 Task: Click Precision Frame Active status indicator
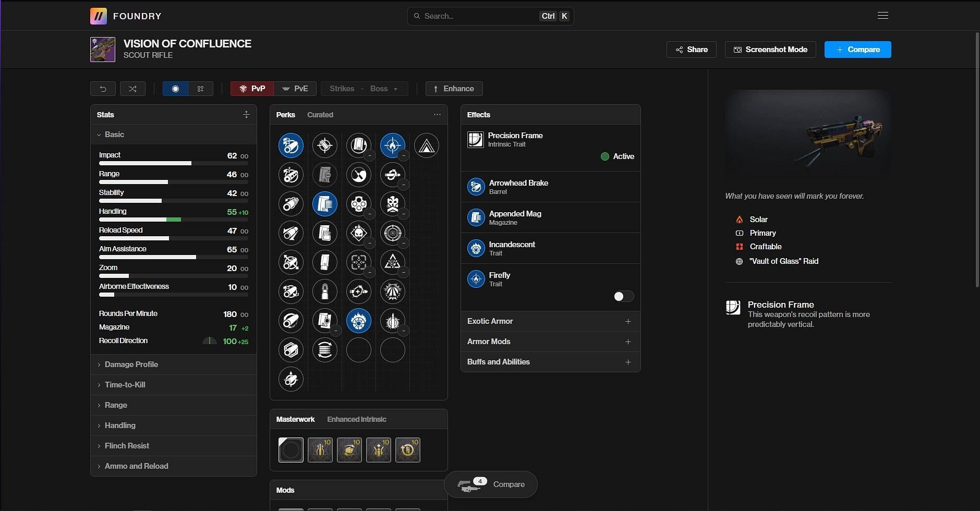618,156
